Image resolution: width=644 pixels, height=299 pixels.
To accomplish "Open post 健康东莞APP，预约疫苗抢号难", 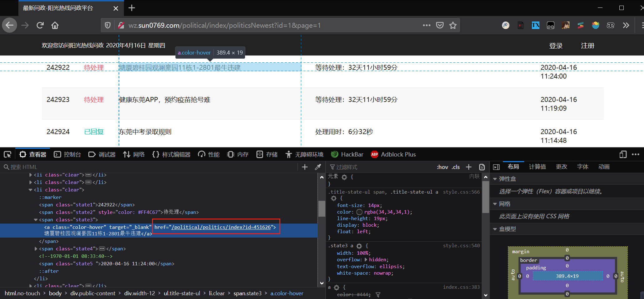I will (x=165, y=100).
